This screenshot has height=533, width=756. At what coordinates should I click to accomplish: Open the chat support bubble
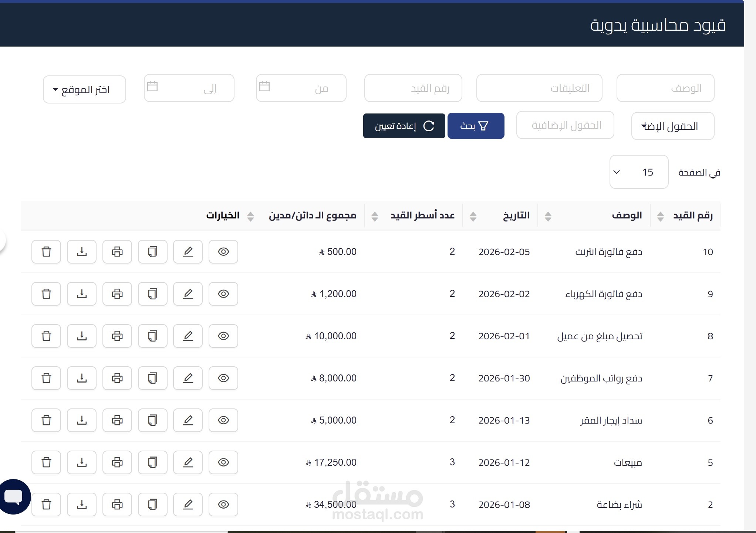(x=14, y=496)
